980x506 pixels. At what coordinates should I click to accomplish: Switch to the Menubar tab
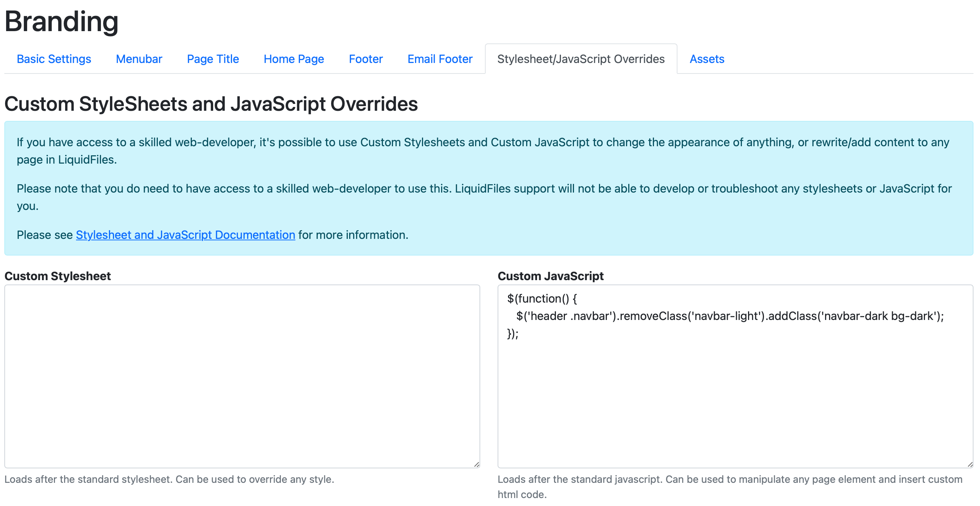click(x=139, y=59)
